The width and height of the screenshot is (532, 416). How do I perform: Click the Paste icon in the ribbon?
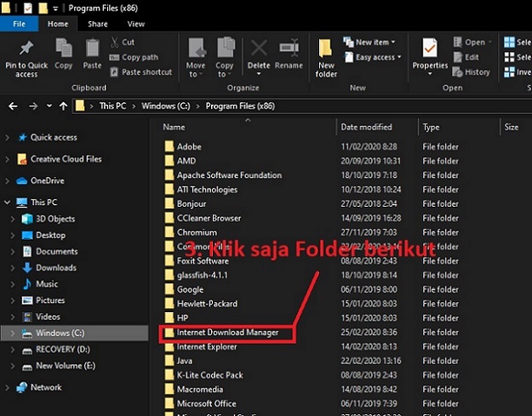tap(92, 49)
